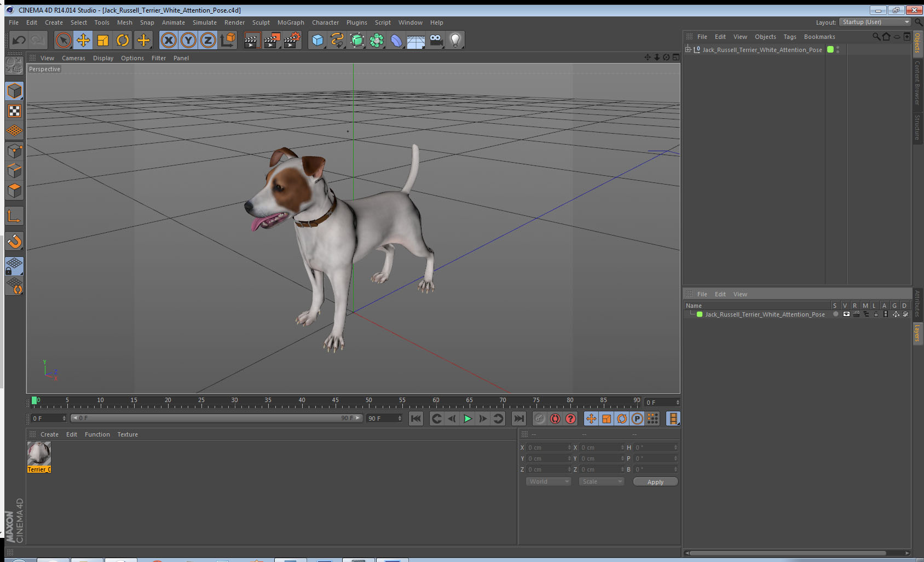Open Scale mode dropdown
The width and height of the screenshot is (924, 562).
click(602, 481)
